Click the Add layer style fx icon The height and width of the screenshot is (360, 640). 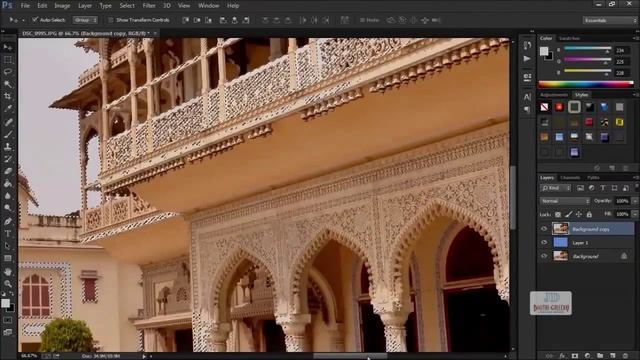pos(562,356)
